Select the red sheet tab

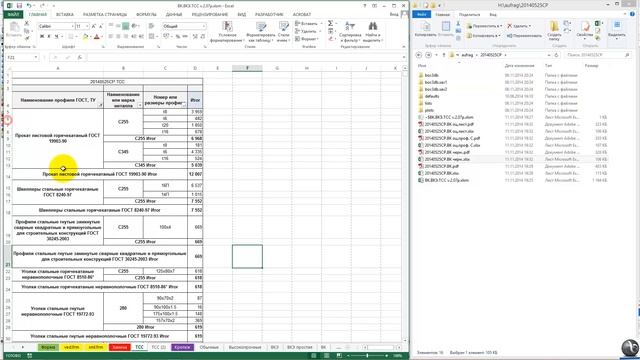120,347
